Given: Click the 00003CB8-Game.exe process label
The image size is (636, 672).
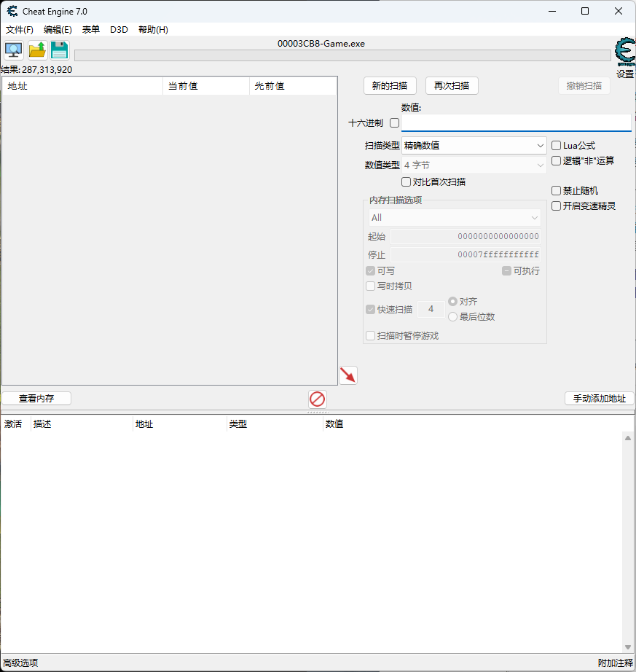Looking at the screenshot, I should click(x=321, y=44).
